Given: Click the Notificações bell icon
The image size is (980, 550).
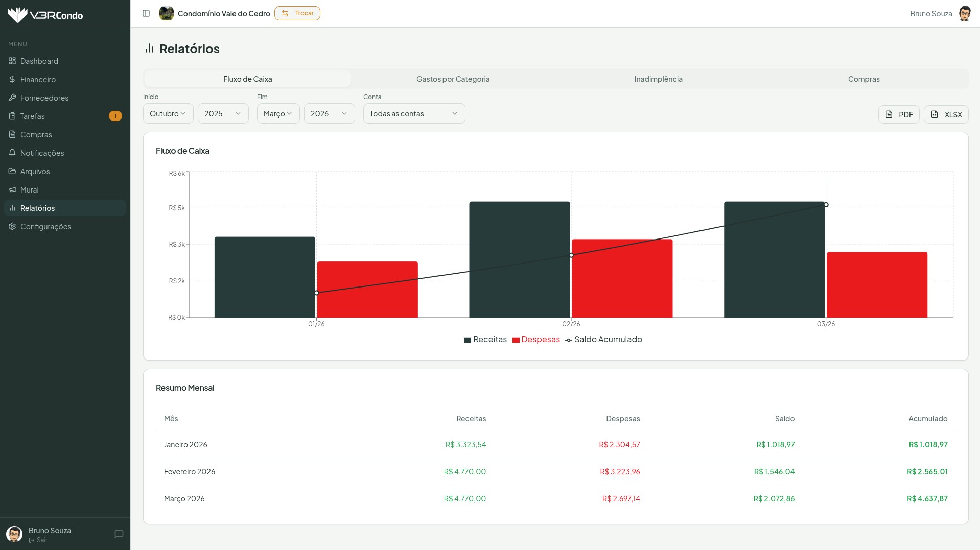Looking at the screenshot, I should (x=12, y=153).
